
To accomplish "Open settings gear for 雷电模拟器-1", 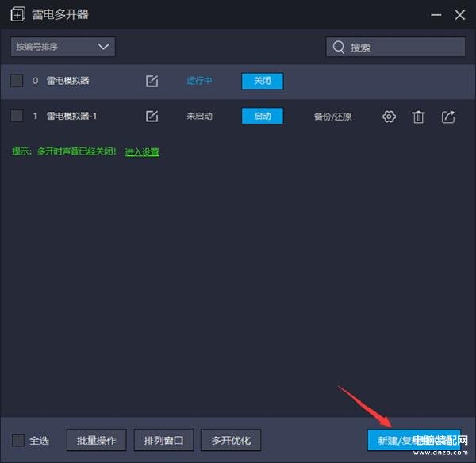I will coord(389,117).
